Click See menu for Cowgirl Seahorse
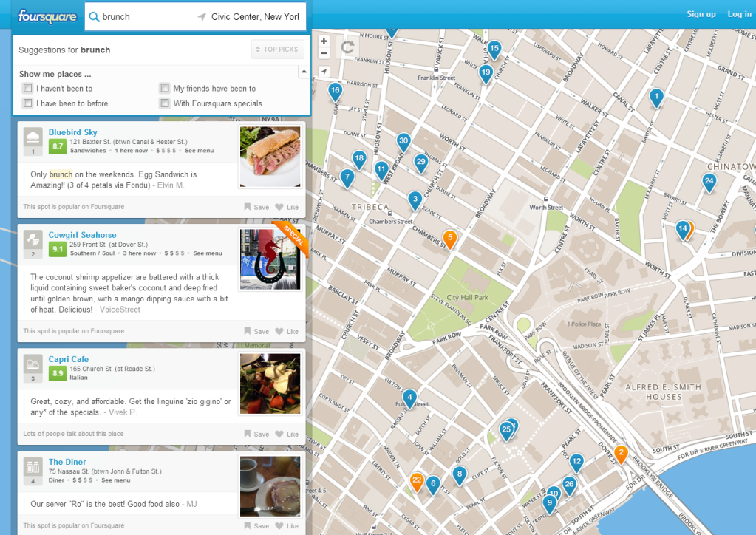 click(x=208, y=253)
